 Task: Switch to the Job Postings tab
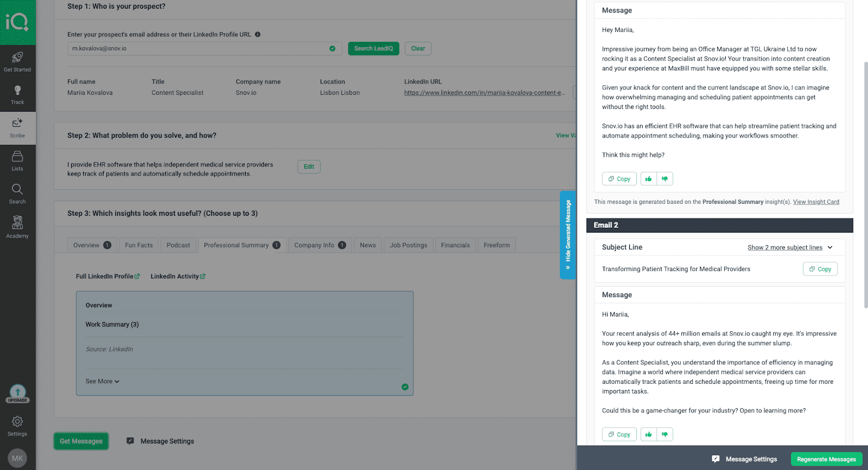click(408, 246)
